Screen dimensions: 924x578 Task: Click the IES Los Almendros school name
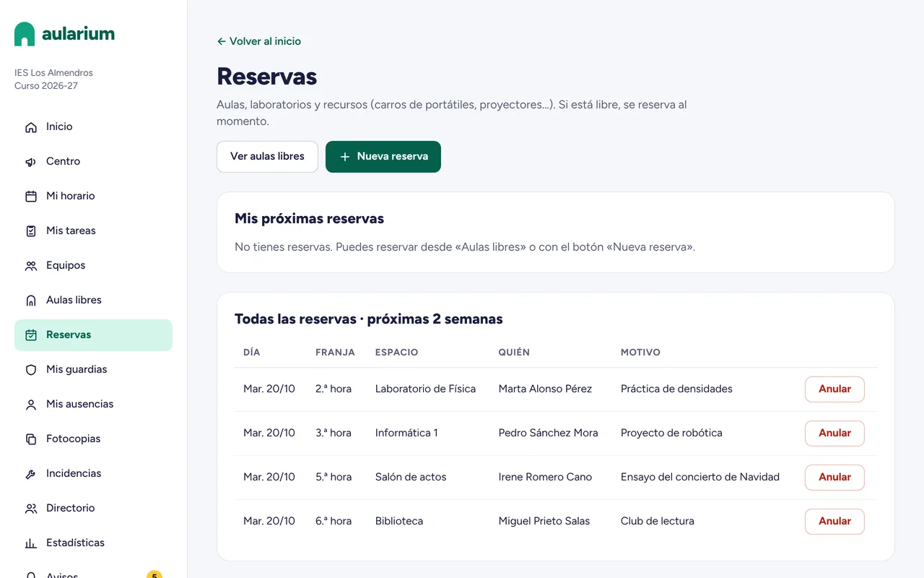click(x=53, y=73)
